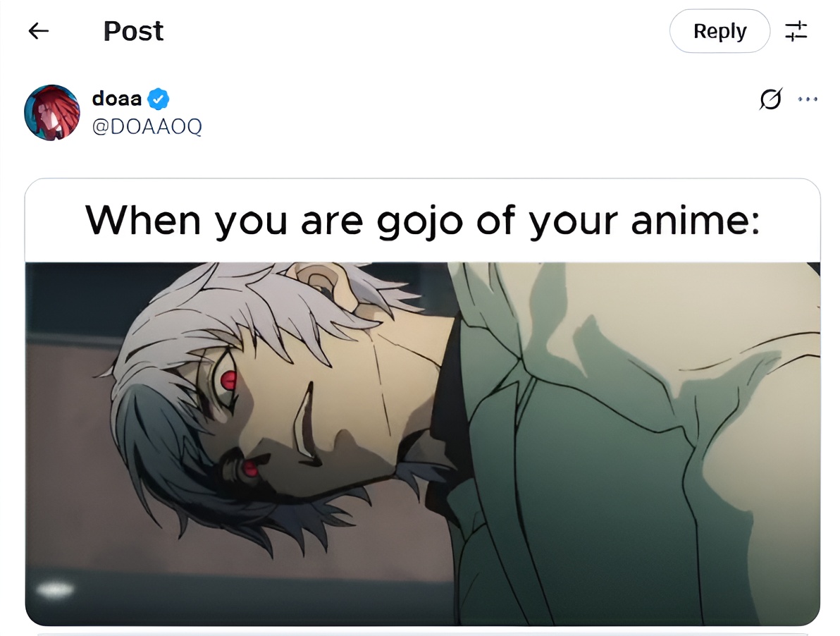Click the @DOAAOQ handle
840x636 pixels.
[x=147, y=126]
